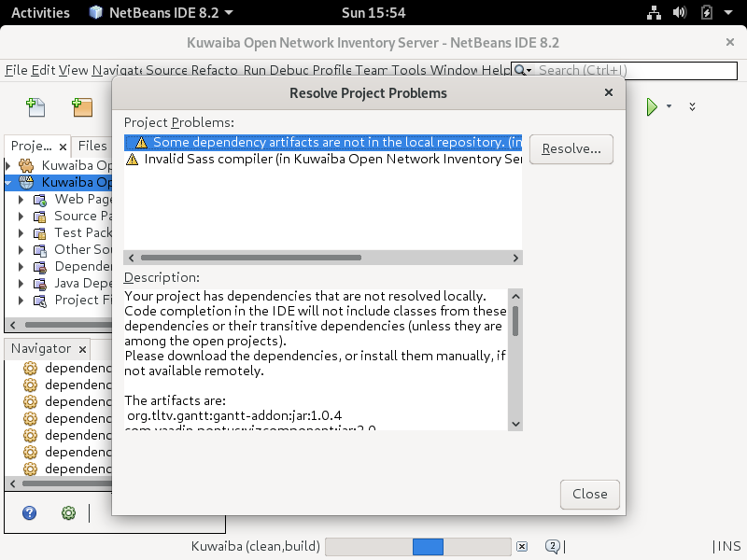The height and width of the screenshot is (560, 747).
Task: Expand the Web Pages folder
Action: click(21, 199)
